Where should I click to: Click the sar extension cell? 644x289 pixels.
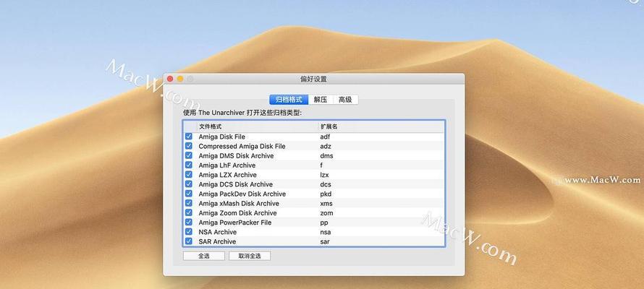click(x=325, y=241)
